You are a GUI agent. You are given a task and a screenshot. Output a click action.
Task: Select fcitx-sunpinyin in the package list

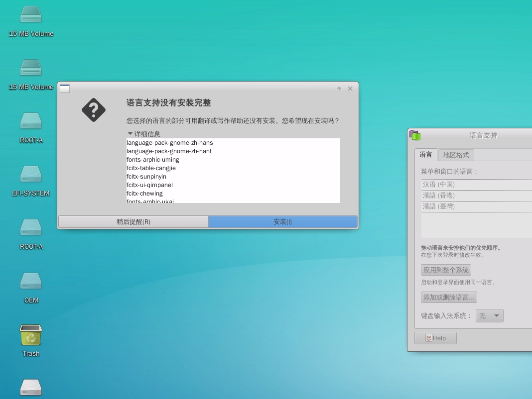tap(146, 177)
